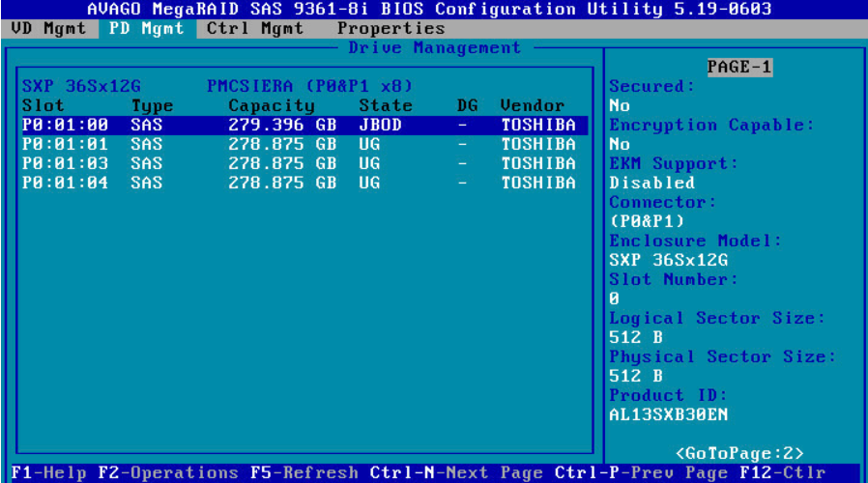Screen dimensions: 868x483
Task: Select drive row P0:01:04
Action: point(304,184)
